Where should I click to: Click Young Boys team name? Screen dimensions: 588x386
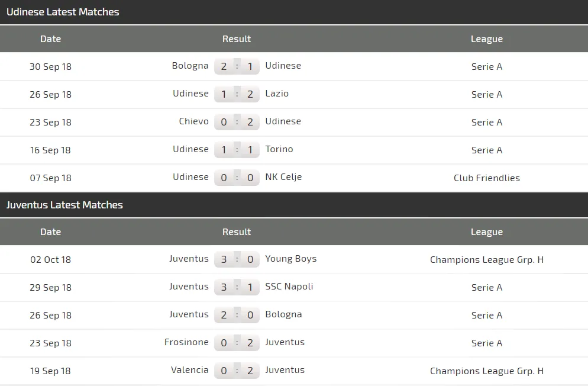(x=290, y=259)
